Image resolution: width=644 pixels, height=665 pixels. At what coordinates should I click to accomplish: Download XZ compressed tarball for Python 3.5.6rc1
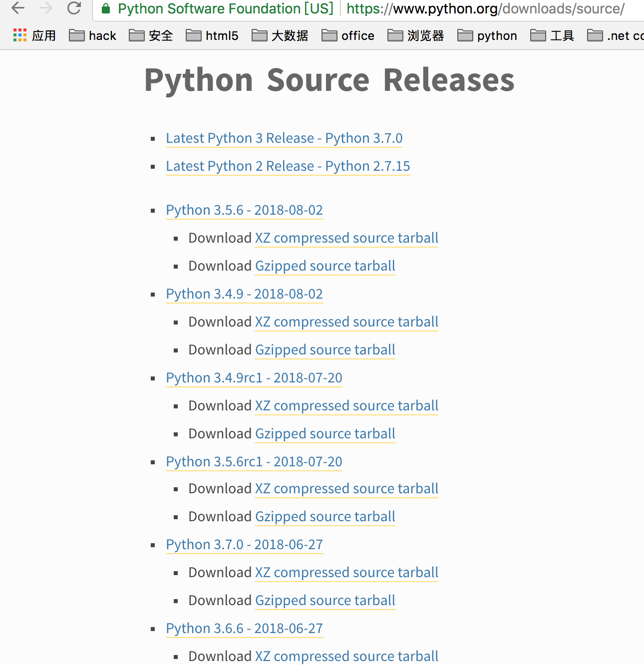346,488
